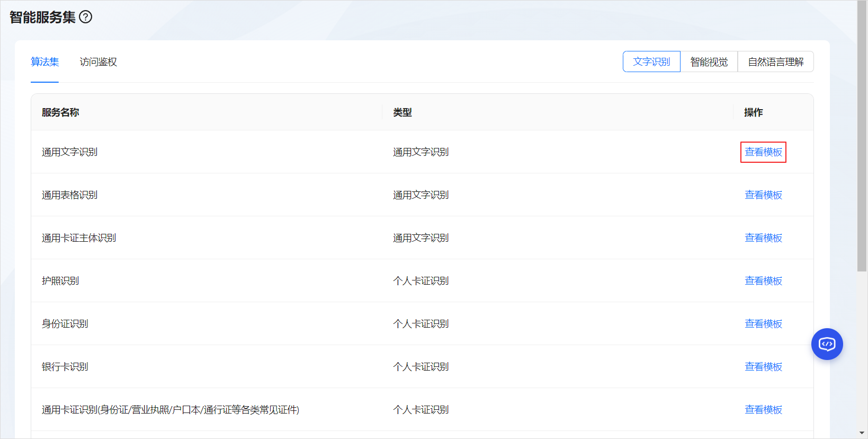Open the floating code assistant button
This screenshot has height=439, width=868.
827,344
